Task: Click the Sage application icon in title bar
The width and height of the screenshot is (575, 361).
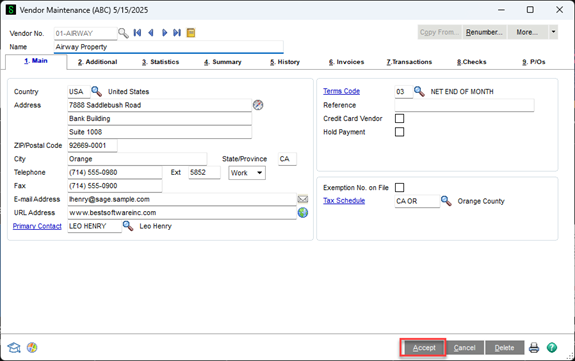Action: tap(11, 10)
